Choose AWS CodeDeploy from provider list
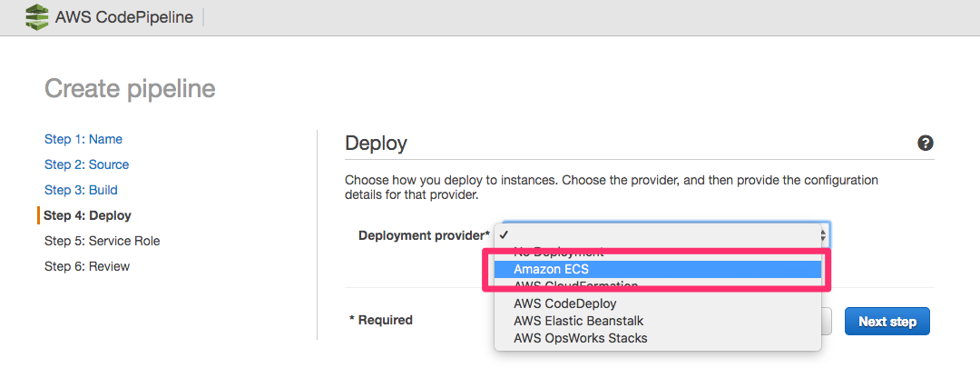The image size is (980, 368). [x=657, y=303]
